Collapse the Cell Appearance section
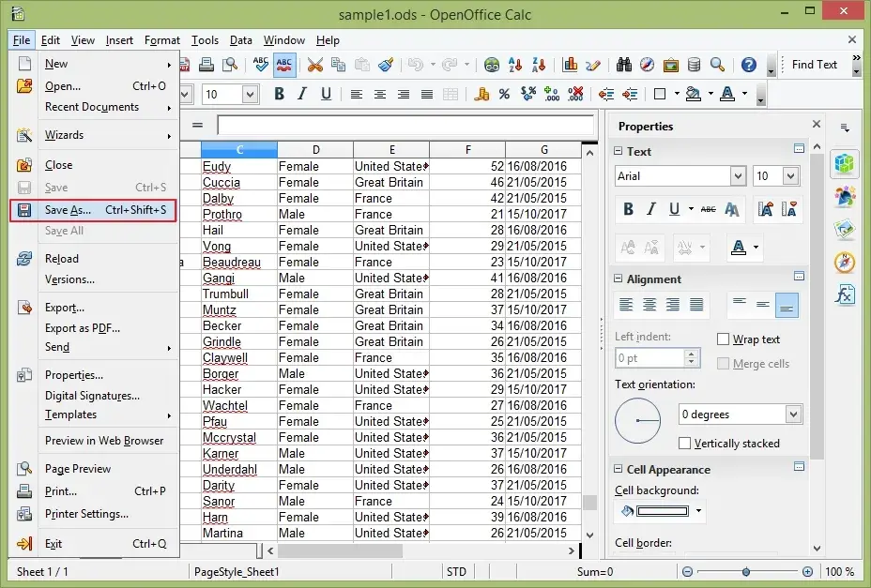 click(618, 469)
